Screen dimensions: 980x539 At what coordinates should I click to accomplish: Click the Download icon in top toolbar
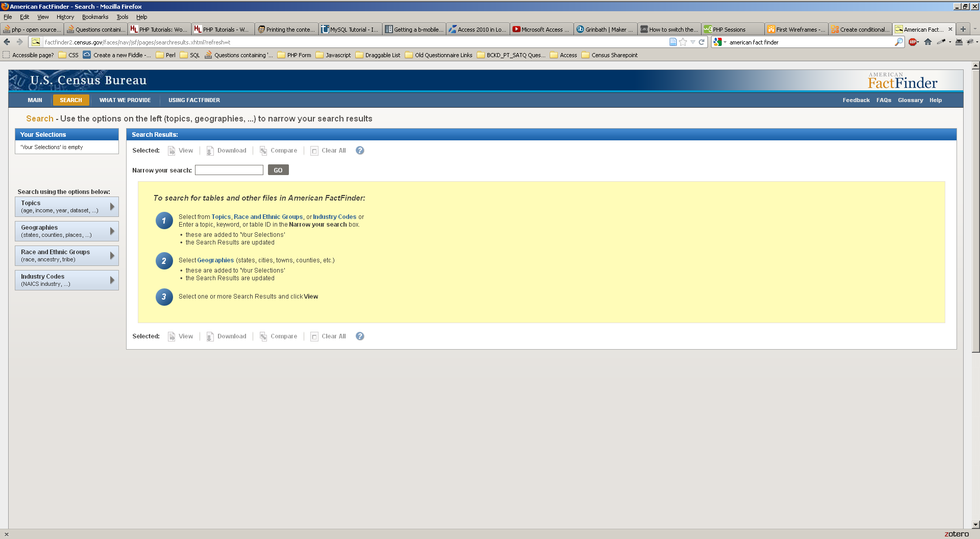point(210,151)
